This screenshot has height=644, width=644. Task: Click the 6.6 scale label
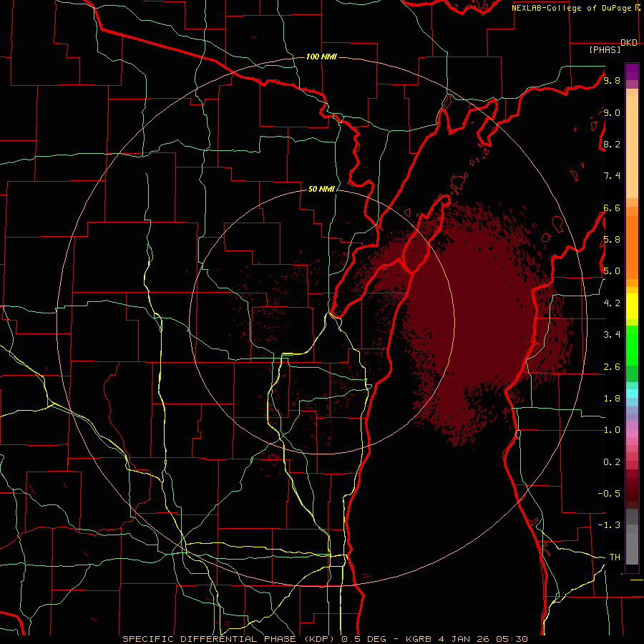pos(612,208)
